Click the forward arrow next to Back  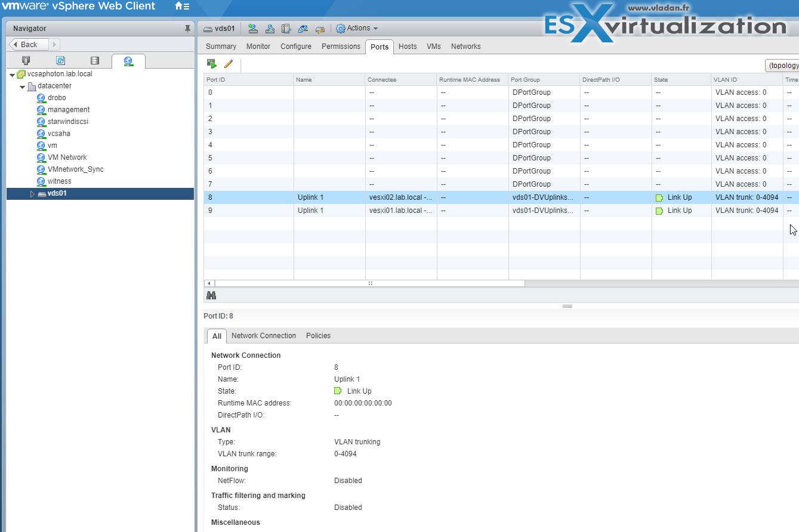point(54,44)
